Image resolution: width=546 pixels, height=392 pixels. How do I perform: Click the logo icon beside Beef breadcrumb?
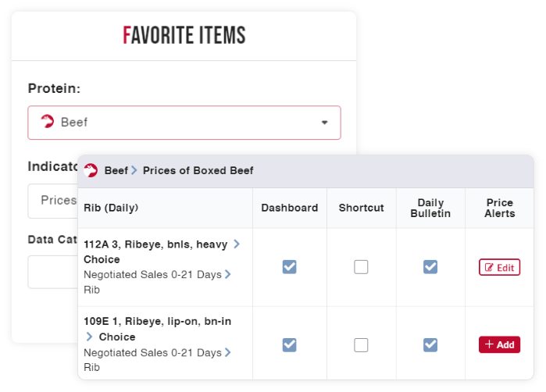pos(91,170)
